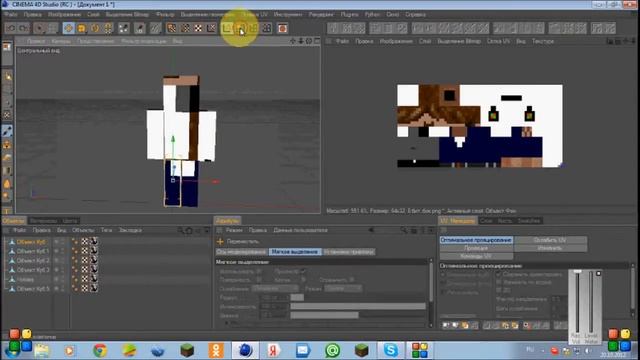Open the Файл menu in main menu bar
The width and height of the screenshot is (640, 360).
click(x=11, y=14)
